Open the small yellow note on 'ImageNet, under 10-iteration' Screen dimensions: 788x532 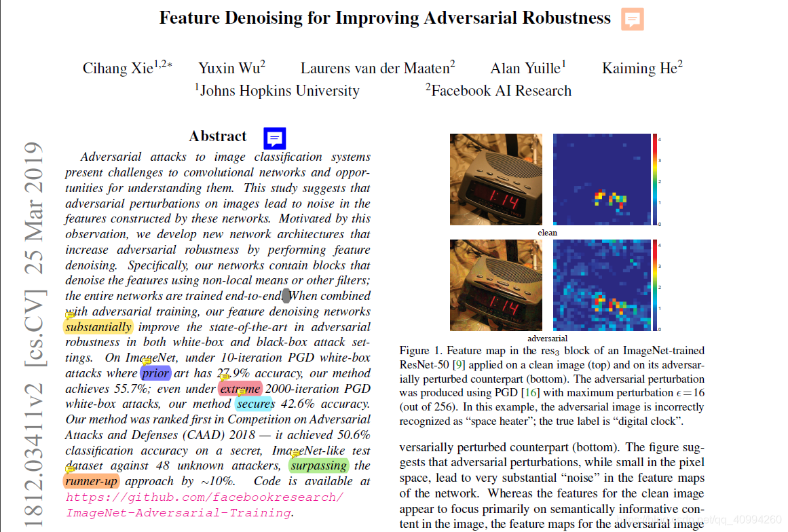(146, 361)
